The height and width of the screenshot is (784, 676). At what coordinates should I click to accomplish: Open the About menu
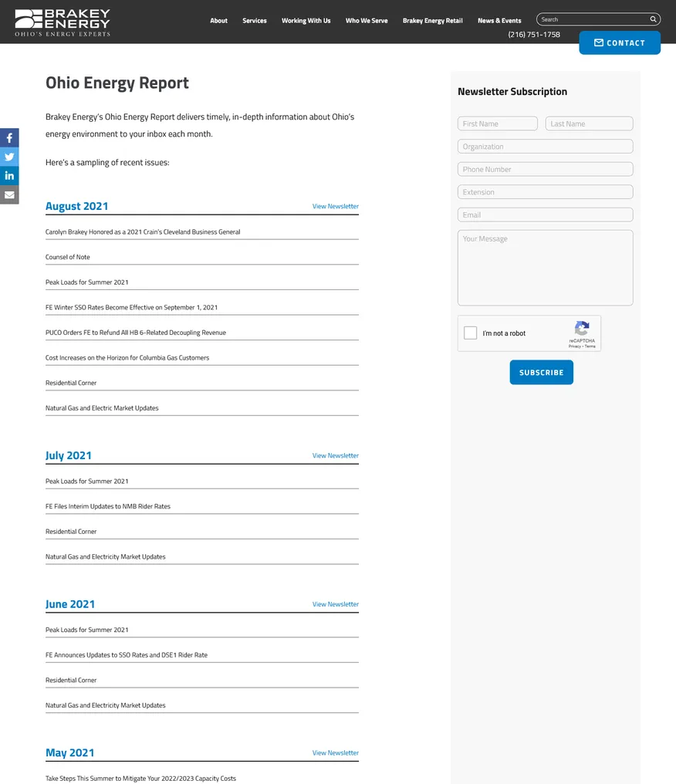point(219,21)
